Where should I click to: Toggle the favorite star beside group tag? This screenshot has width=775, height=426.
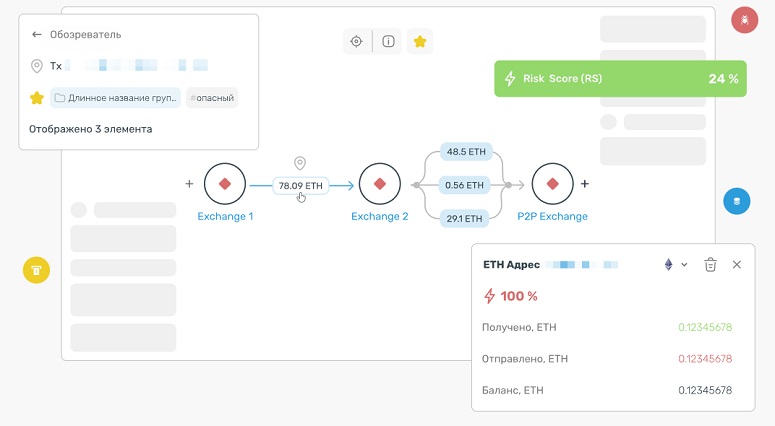pyautogui.click(x=37, y=98)
